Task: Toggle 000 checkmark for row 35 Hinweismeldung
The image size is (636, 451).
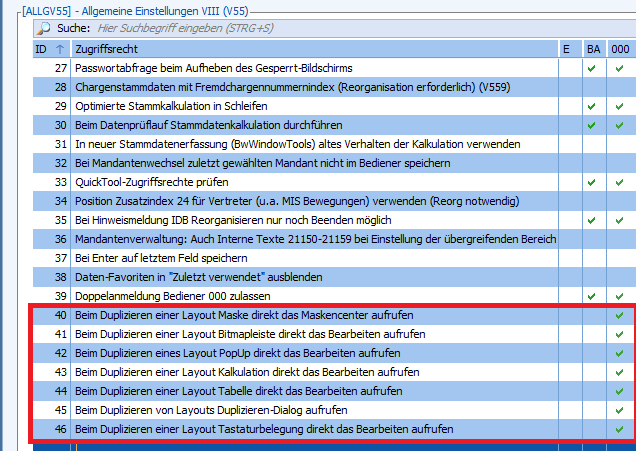Action: tap(620, 220)
